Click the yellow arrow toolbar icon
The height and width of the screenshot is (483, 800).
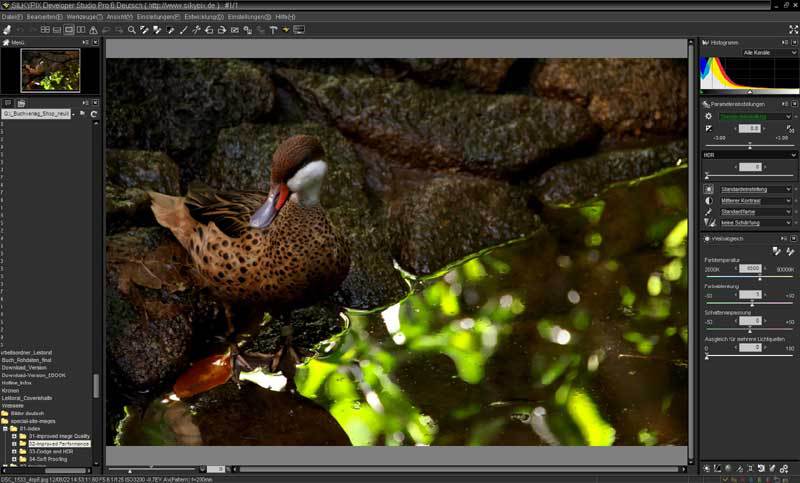click(286, 30)
